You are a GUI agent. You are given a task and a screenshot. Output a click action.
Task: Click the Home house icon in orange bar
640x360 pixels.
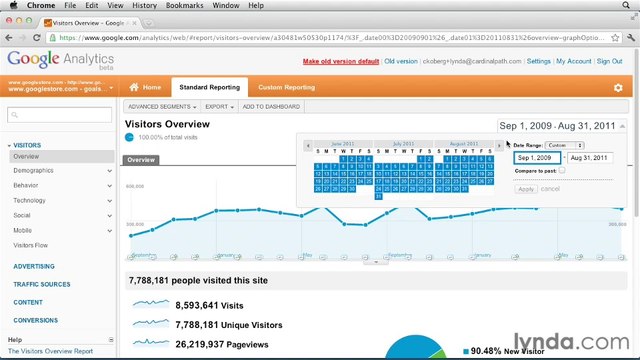[134, 87]
